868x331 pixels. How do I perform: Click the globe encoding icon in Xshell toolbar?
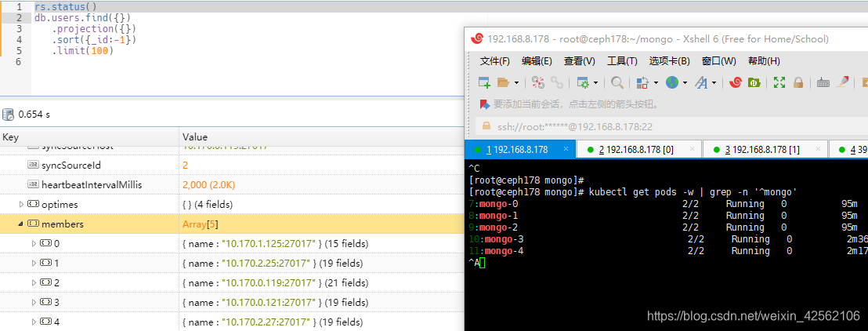pyautogui.click(x=672, y=82)
